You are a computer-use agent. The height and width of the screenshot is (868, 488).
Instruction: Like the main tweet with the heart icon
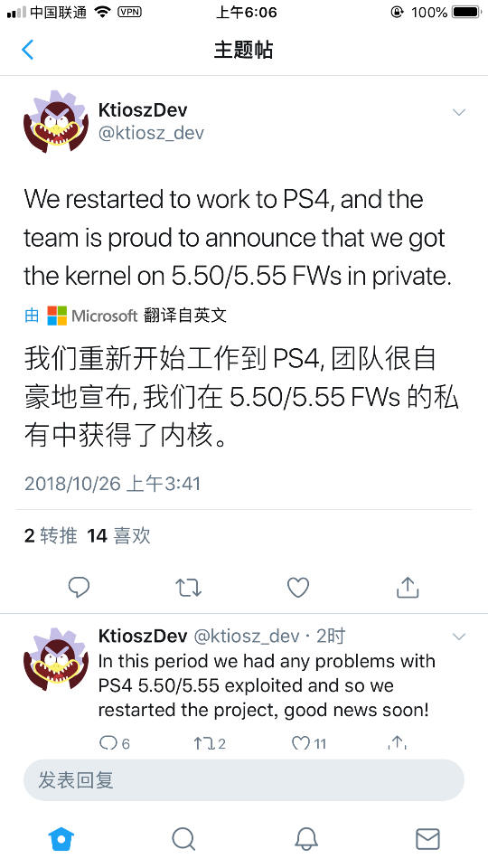[298, 588]
